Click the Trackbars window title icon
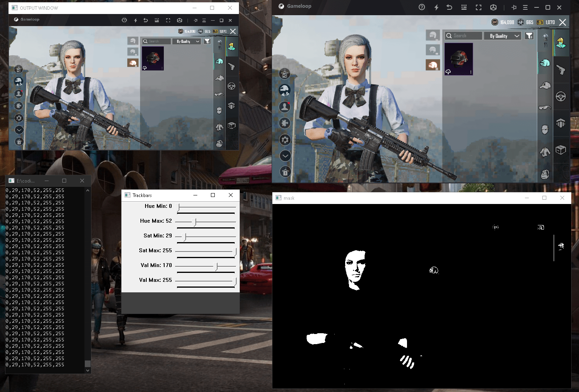Image resolution: width=579 pixels, height=392 pixels. [127, 195]
